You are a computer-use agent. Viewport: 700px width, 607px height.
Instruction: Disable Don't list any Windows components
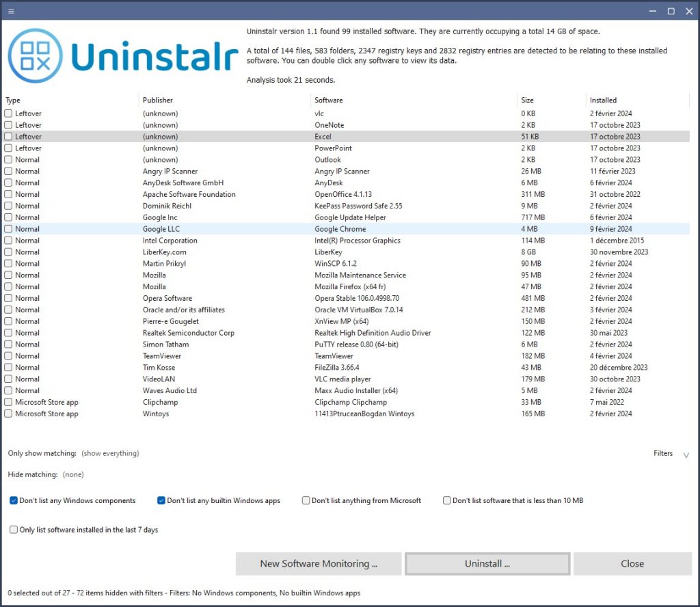[14, 501]
